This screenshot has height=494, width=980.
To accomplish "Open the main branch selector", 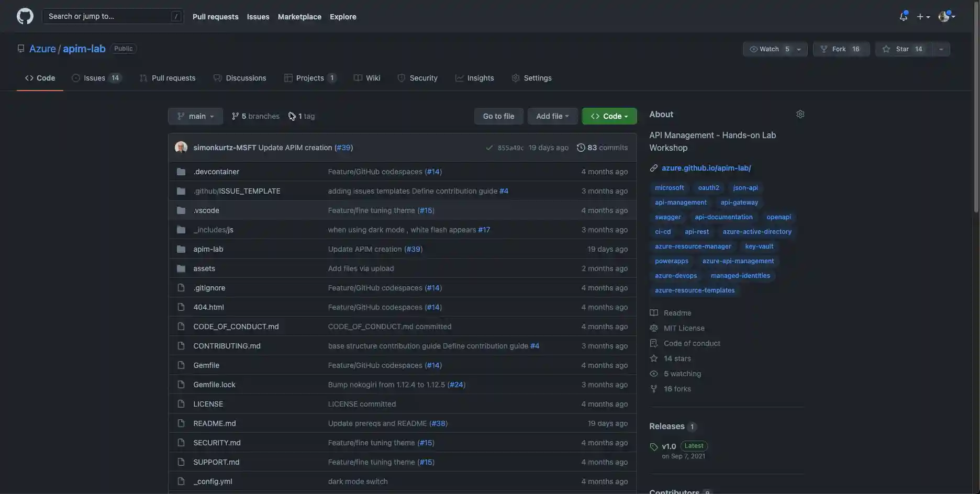I will [195, 116].
